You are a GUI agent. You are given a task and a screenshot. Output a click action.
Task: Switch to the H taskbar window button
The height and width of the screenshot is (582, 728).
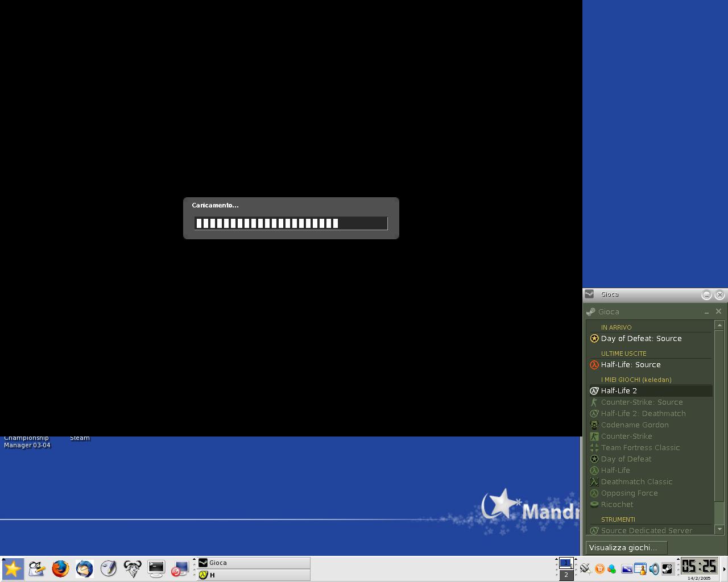(x=254, y=575)
